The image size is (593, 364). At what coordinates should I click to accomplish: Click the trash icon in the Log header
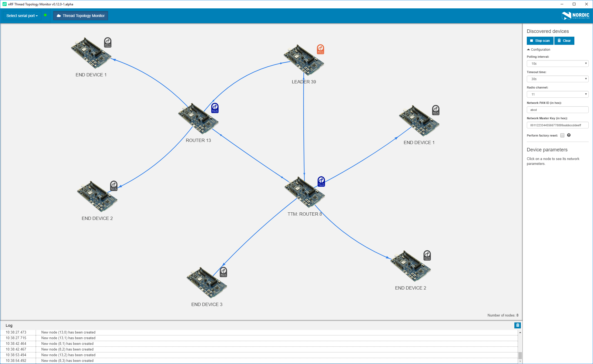click(x=517, y=325)
